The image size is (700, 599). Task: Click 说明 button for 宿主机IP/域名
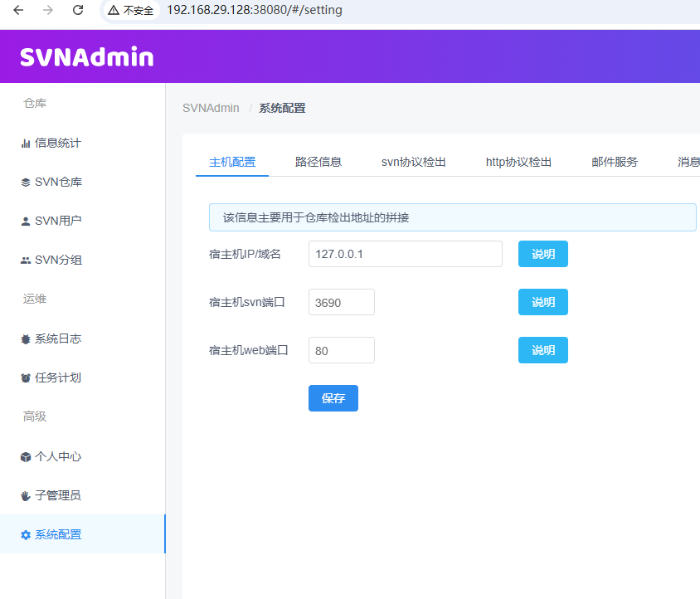[543, 254]
